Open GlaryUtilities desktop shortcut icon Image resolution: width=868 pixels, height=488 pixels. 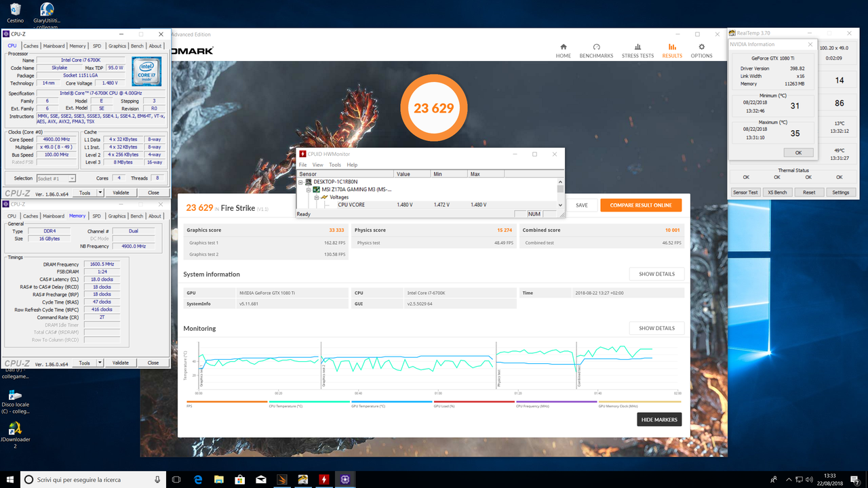pyautogui.click(x=47, y=9)
